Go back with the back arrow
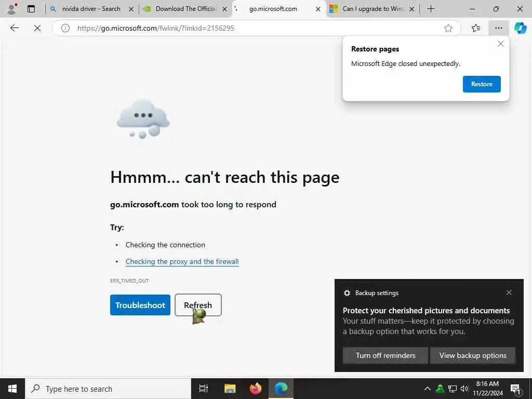This screenshot has width=532, height=399. point(15,28)
